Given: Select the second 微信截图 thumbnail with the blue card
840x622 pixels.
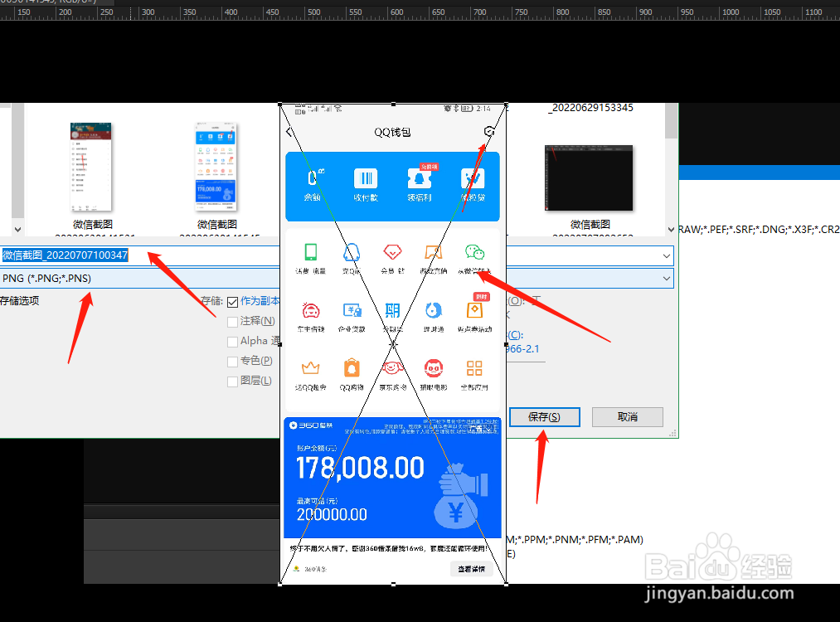Looking at the screenshot, I should tap(216, 167).
